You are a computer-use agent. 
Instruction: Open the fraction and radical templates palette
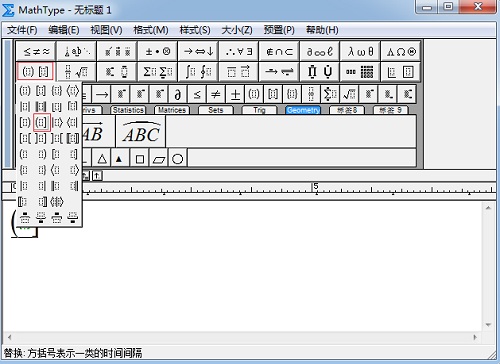pyautogui.click(x=77, y=71)
